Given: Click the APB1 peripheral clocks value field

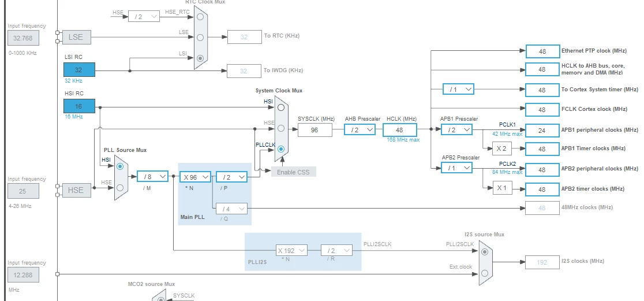Looking at the screenshot, I should pos(542,131).
